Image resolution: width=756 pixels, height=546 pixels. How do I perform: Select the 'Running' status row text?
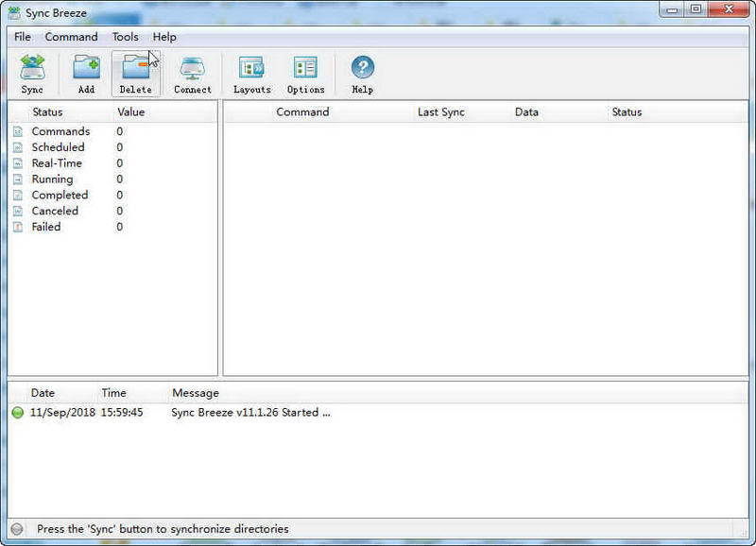click(53, 179)
